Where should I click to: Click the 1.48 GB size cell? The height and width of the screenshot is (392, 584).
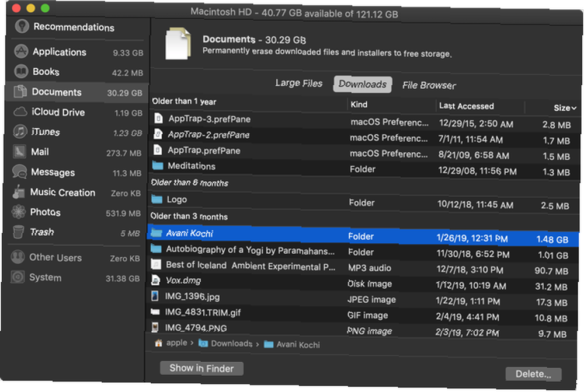[x=552, y=240]
